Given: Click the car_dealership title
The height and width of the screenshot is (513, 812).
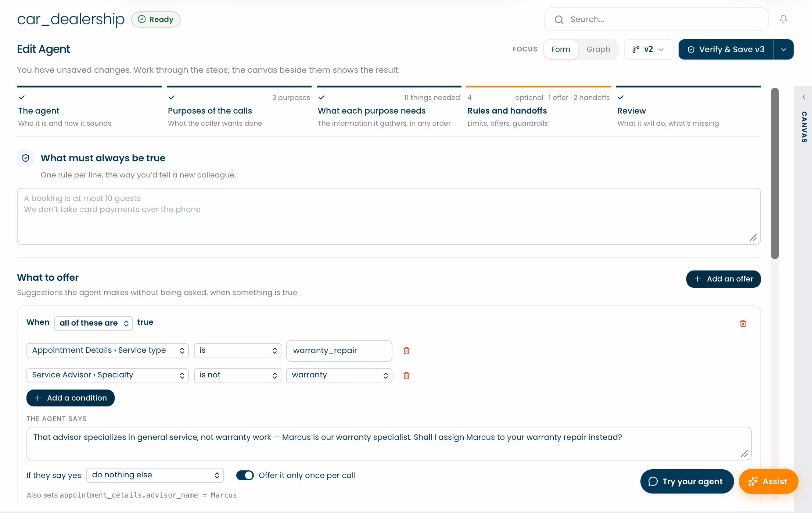Looking at the screenshot, I should 71,19.
